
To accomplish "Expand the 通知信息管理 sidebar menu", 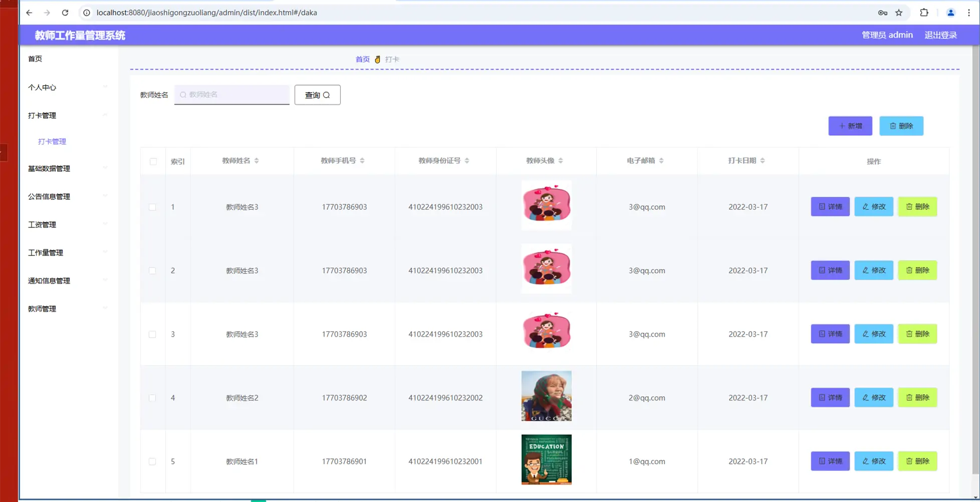I will (x=68, y=281).
